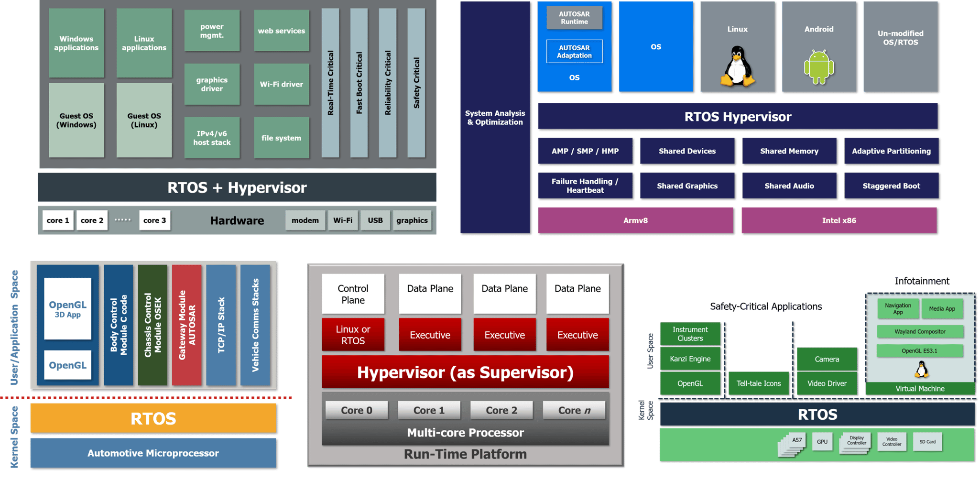Click the System Analysis & Optimization bar
980x481 pixels.
point(495,117)
